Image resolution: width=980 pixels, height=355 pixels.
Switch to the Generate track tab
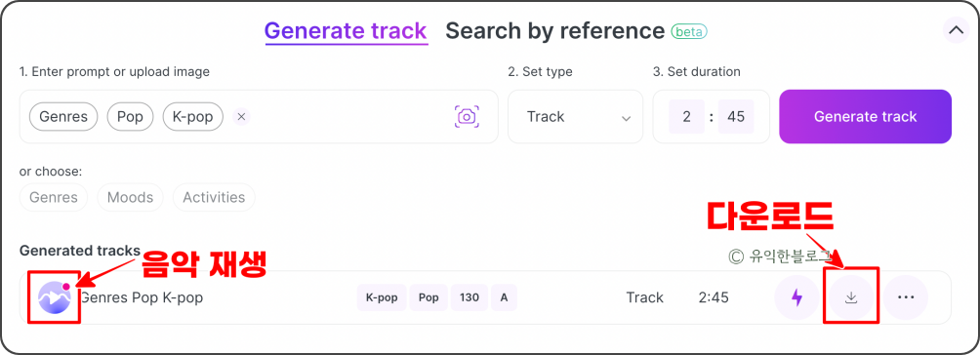[346, 30]
